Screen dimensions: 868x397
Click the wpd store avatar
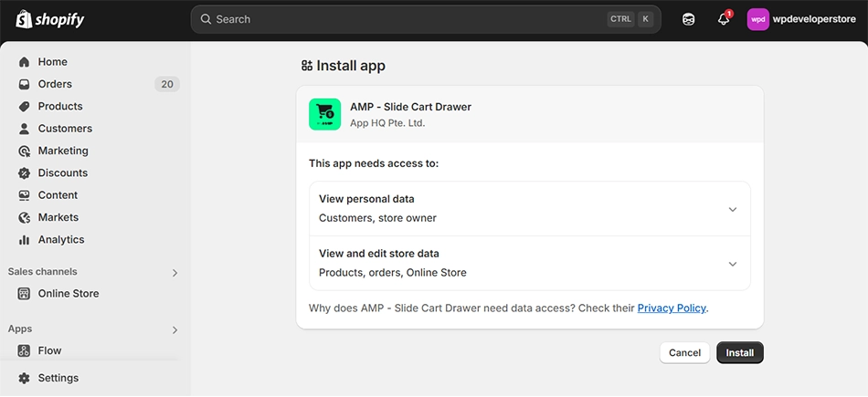[757, 19]
